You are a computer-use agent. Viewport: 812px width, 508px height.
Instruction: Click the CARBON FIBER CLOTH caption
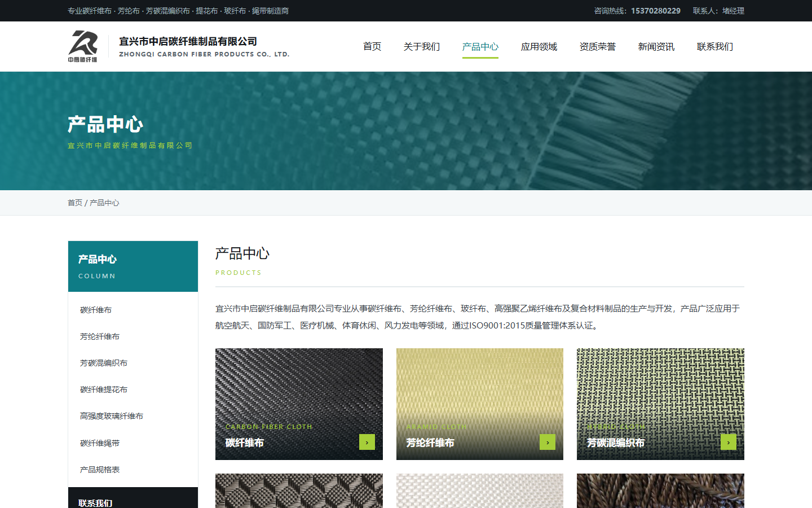pyautogui.click(x=269, y=427)
